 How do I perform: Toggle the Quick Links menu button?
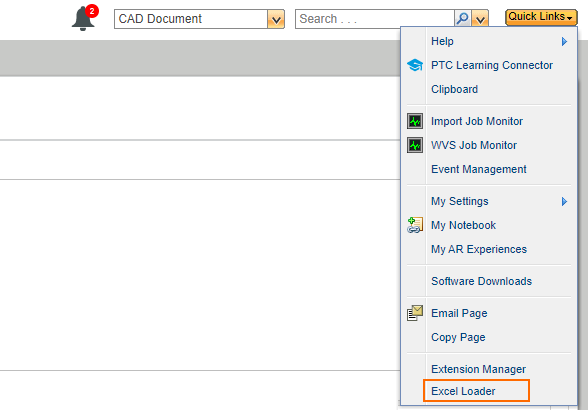pyautogui.click(x=541, y=17)
